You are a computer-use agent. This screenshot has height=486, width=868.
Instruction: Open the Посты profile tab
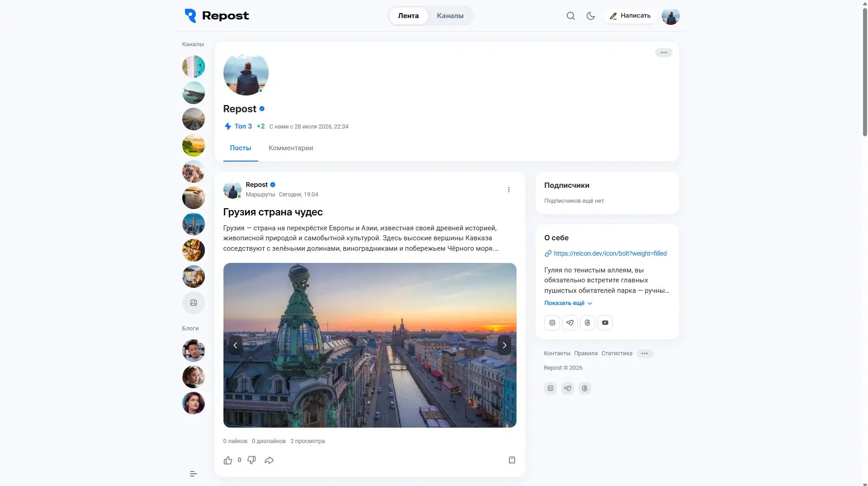pyautogui.click(x=241, y=148)
